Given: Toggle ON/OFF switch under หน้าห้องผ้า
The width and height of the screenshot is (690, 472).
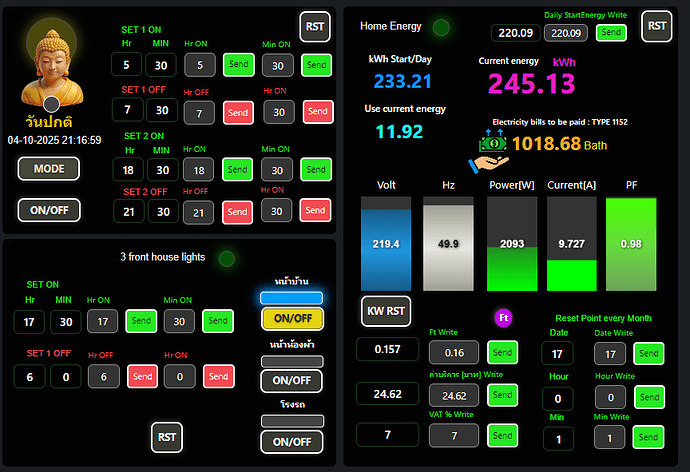Looking at the screenshot, I should pos(292,380).
